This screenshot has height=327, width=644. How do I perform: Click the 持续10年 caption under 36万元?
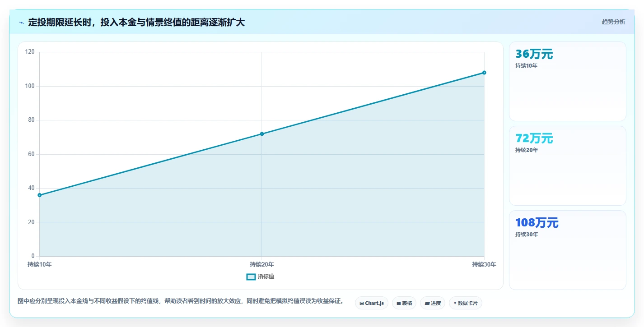click(527, 66)
